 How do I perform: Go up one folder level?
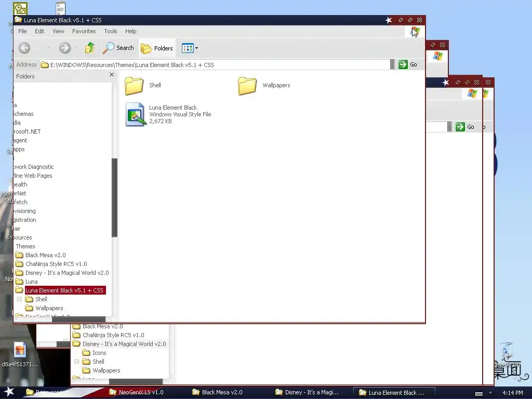[90, 48]
